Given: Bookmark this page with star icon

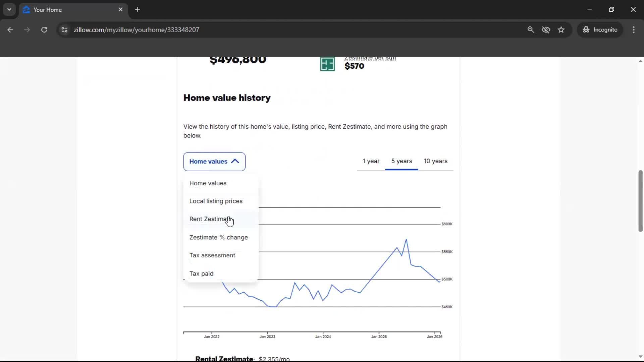Looking at the screenshot, I should point(561,30).
